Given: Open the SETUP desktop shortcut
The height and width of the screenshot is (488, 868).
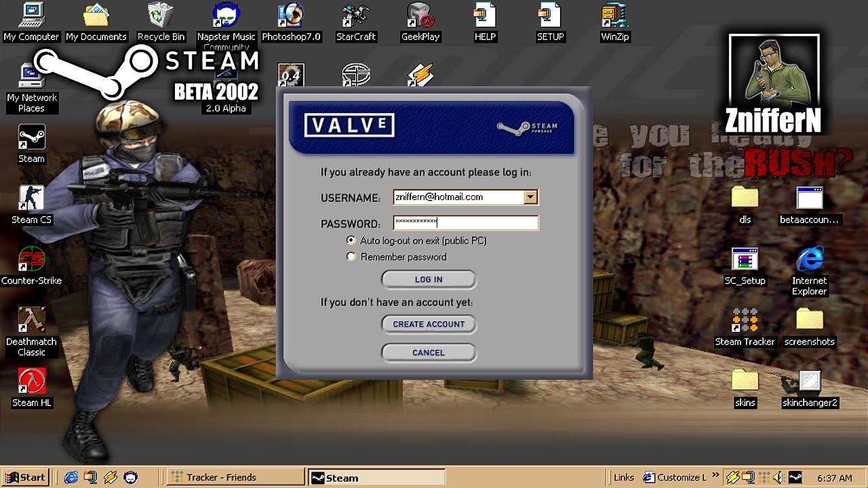Looking at the screenshot, I should tap(550, 15).
